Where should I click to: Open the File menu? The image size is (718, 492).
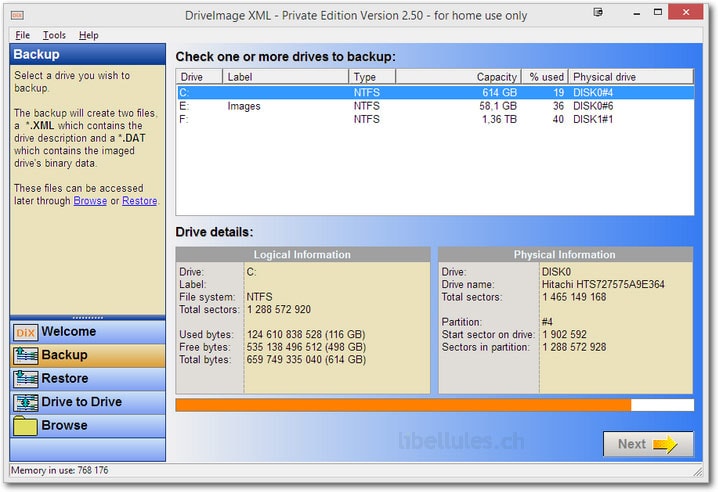[22, 35]
